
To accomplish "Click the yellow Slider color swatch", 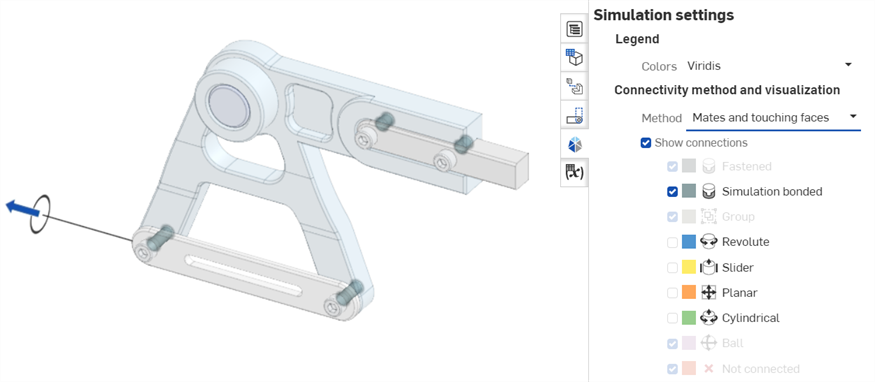I will [x=689, y=267].
